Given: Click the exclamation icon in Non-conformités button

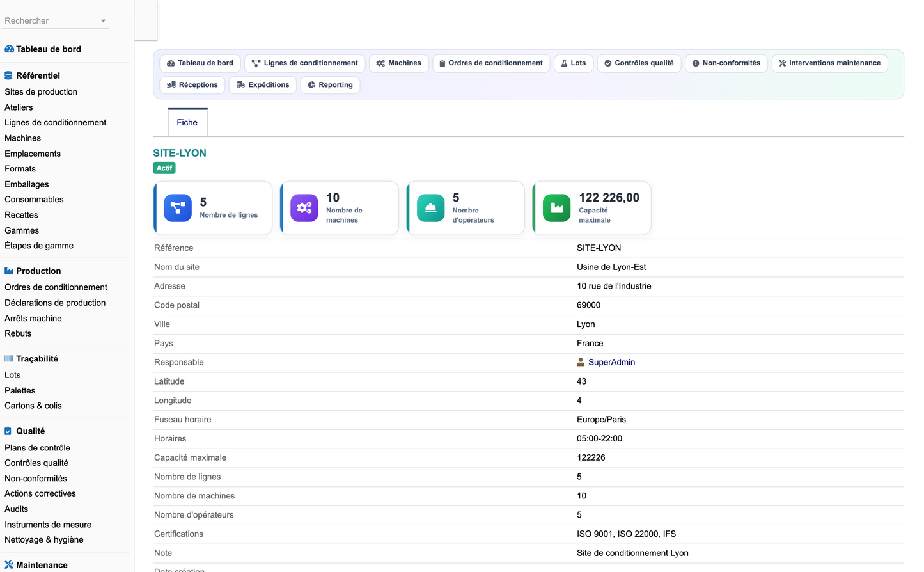Looking at the screenshot, I should pos(696,63).
